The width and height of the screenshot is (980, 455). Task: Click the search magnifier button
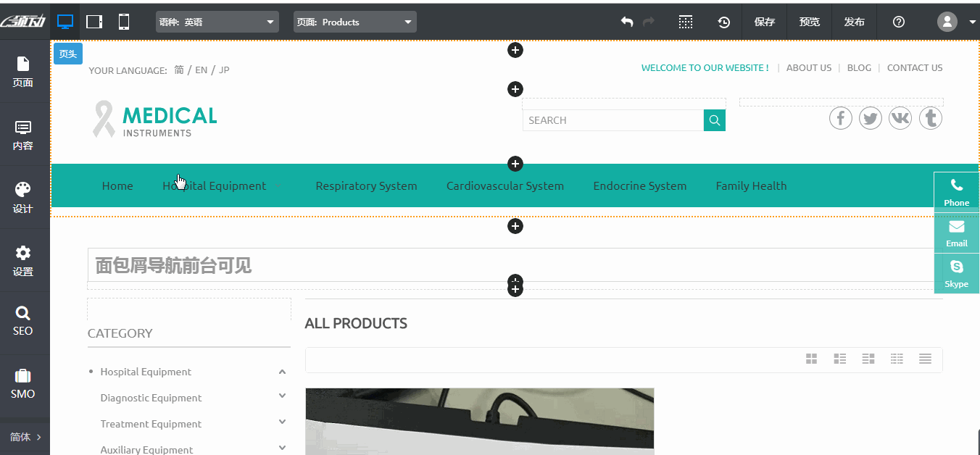[715, 120]
